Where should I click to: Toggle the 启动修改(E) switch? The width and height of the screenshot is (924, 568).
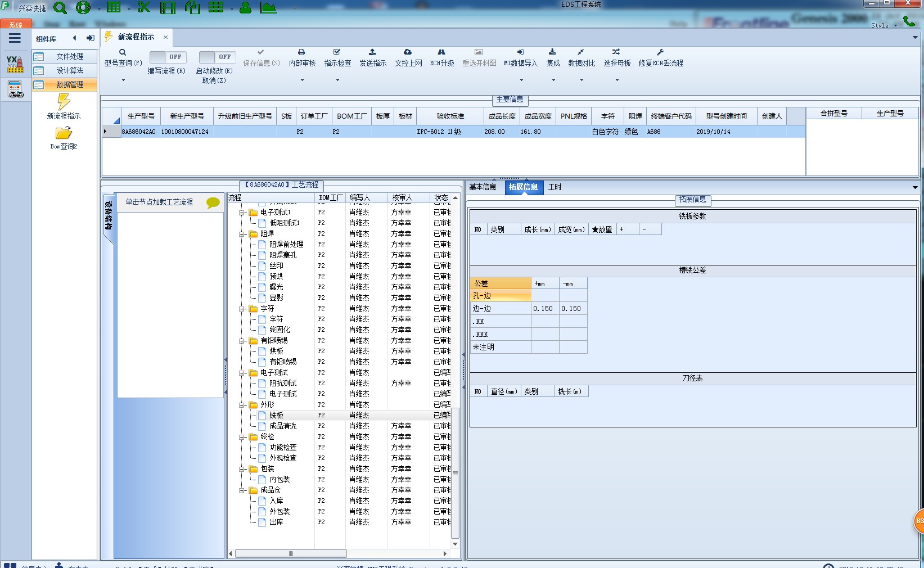coord(217,57)
